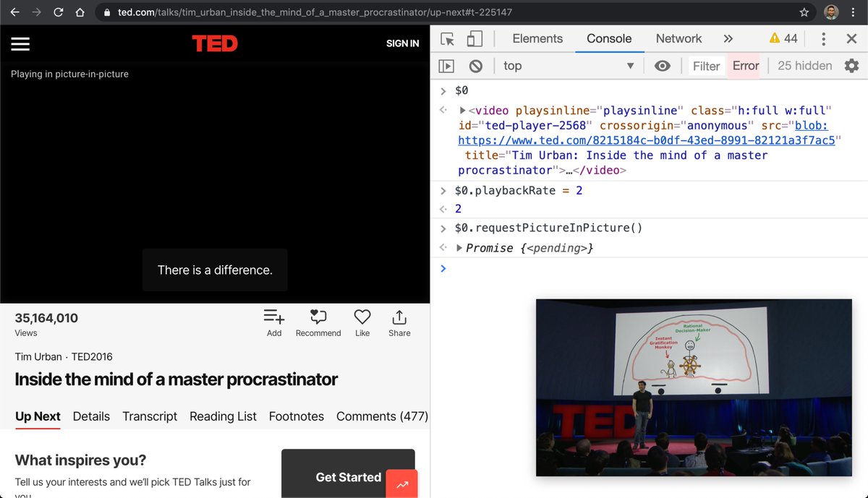This screenshot has width=868, height=498.
Task: Open the TED hamburger menu
Action: (x=20, y=43)
